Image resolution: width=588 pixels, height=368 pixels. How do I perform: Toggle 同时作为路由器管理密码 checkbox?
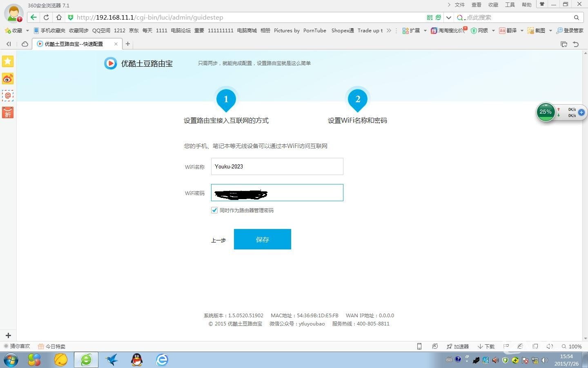(x=214, y=210)
